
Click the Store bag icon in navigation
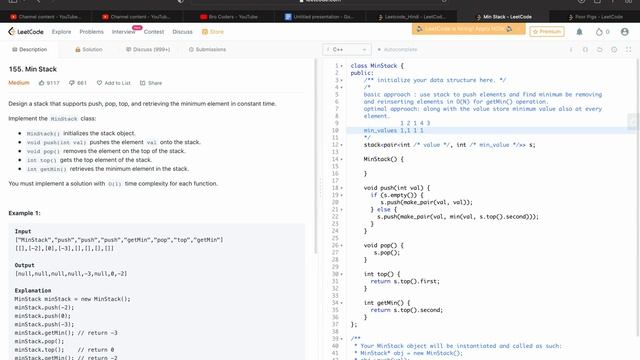coord(205,31)
